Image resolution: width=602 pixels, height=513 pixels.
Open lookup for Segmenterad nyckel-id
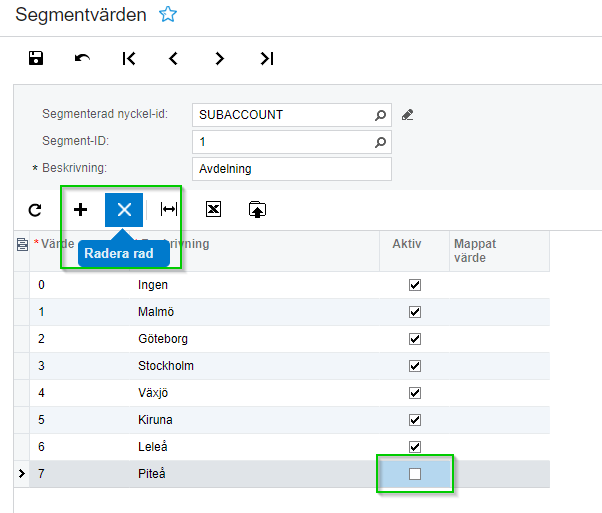[x=380, y=115]
